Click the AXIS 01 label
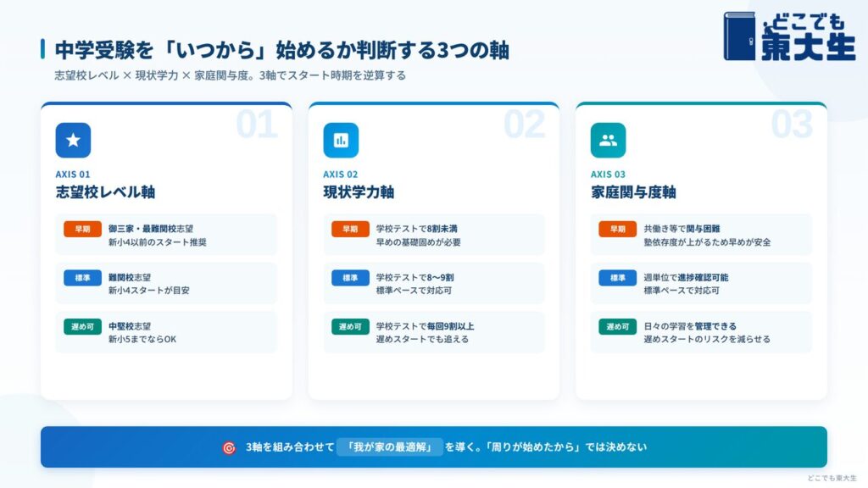The width and height of the screenshot is (868, 488). (73, 175)
